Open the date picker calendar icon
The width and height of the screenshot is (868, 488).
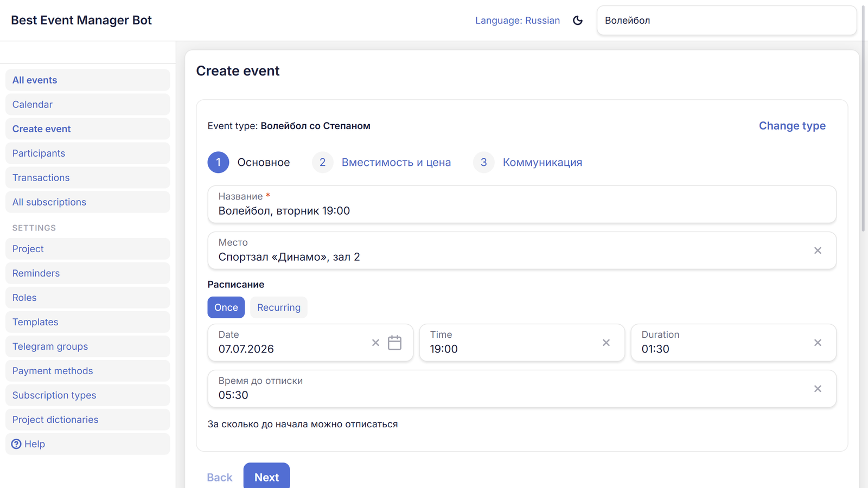click(394, 343)
